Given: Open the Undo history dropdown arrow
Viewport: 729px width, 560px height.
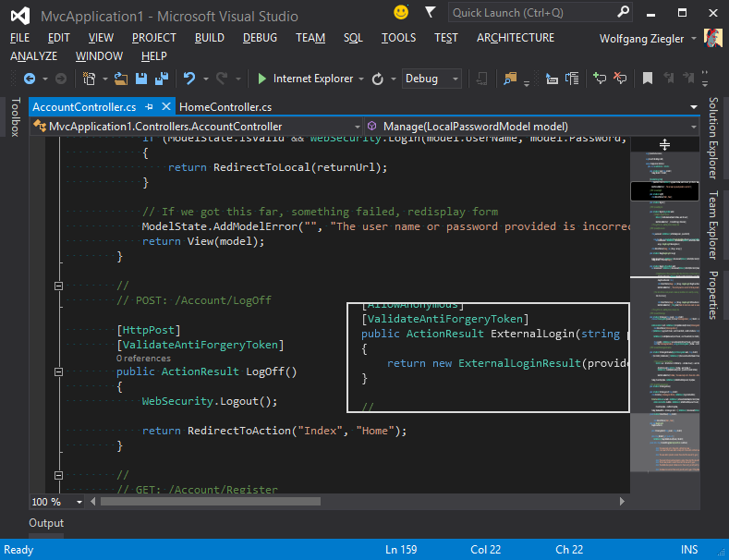Looking at the screenshot, I should pos(205,79).
